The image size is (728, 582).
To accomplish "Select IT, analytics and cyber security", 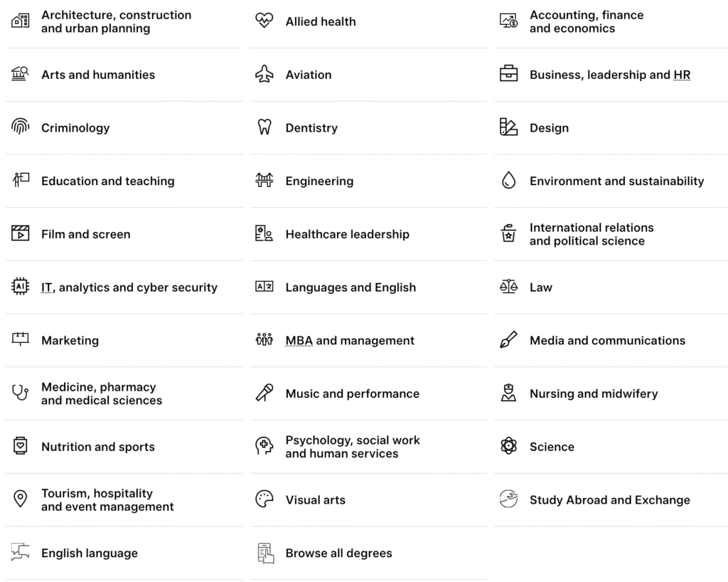I will point(129,287).
